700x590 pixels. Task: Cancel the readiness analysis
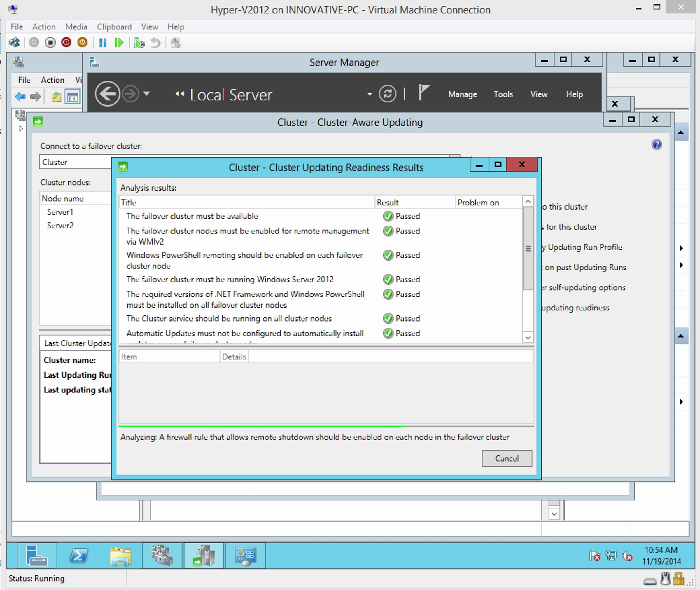click(506, 458)
